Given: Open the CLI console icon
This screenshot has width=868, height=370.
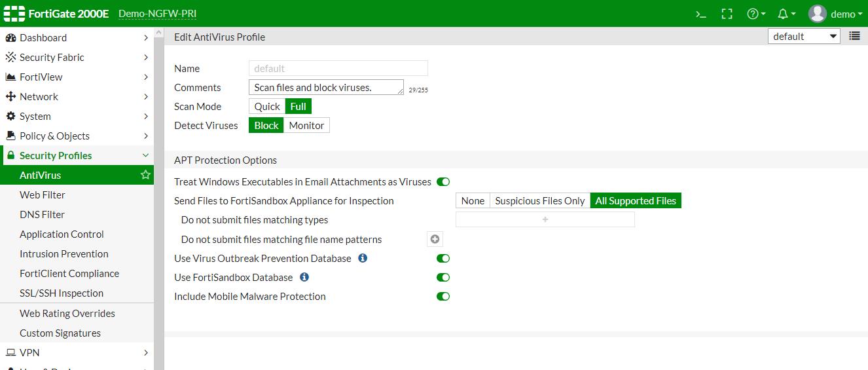Looking at the screenshot, I should pyautogui.click(x=700, y=14).
